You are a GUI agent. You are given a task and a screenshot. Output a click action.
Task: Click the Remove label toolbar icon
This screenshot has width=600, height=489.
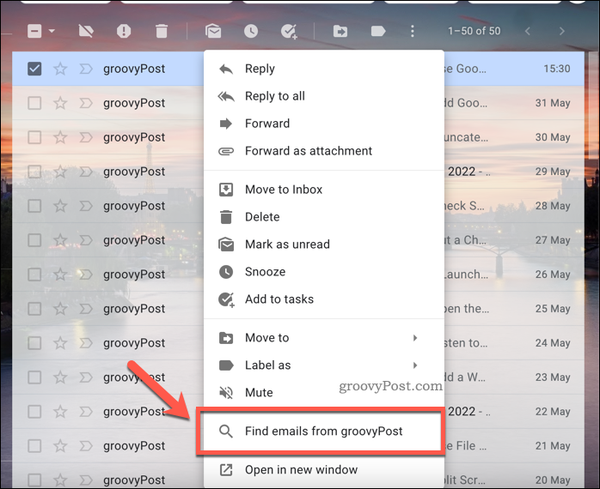coord(86,31)
